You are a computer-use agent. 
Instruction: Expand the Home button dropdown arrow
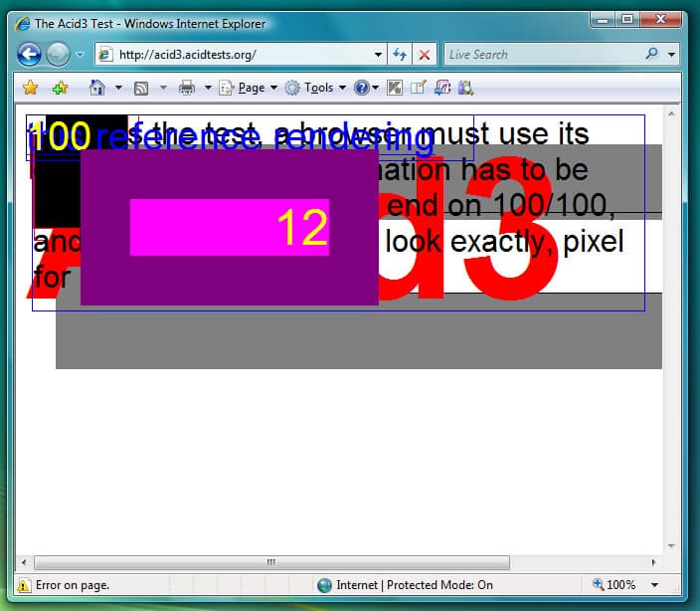click(118, 88)
